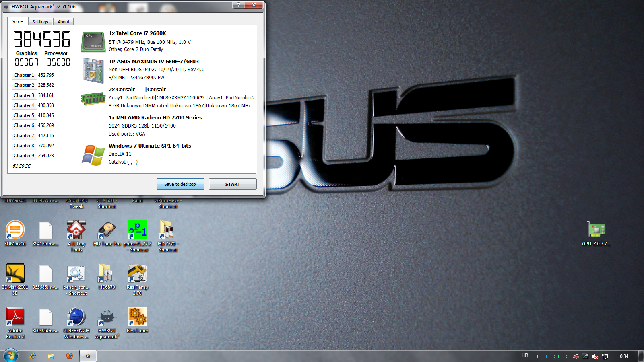
Task: Click the Show desktop button at taskbar end
Action: [641, 356]
